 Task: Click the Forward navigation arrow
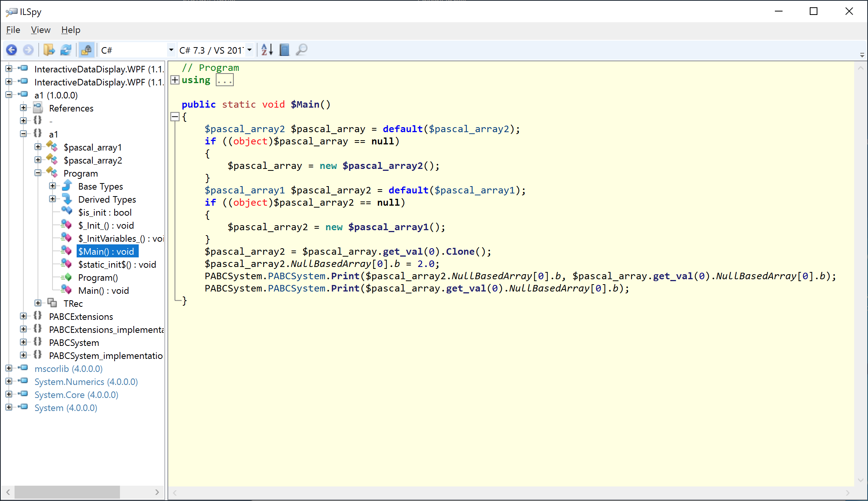pos(28,50)
